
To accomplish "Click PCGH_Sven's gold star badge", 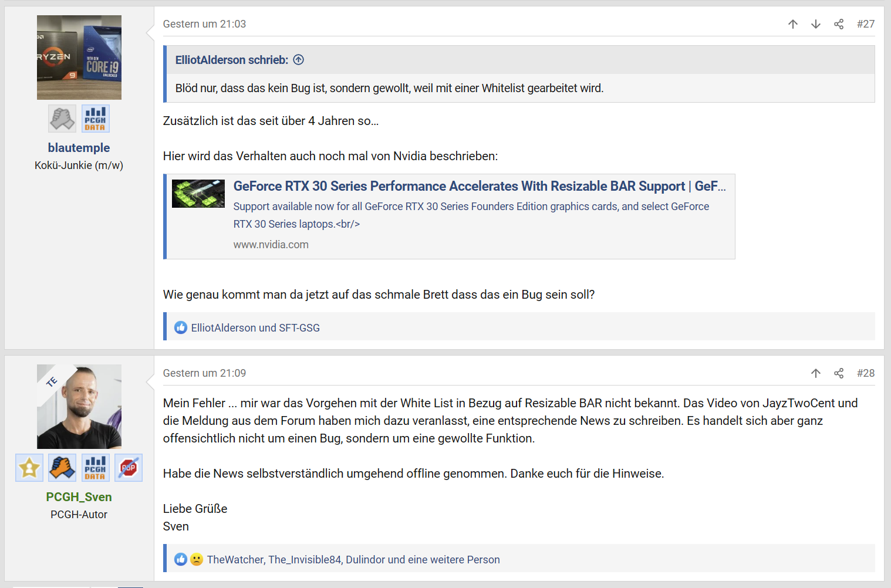I will (x=29, y=468).
